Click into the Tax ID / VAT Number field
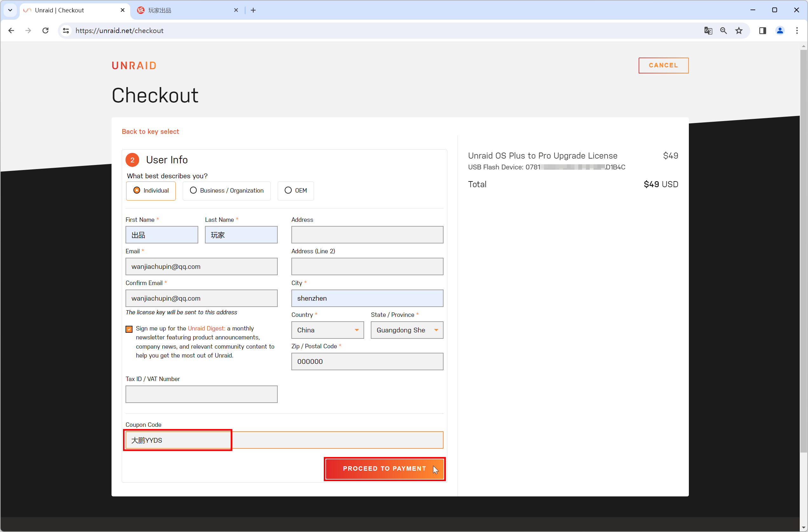 tap(202, 394)
